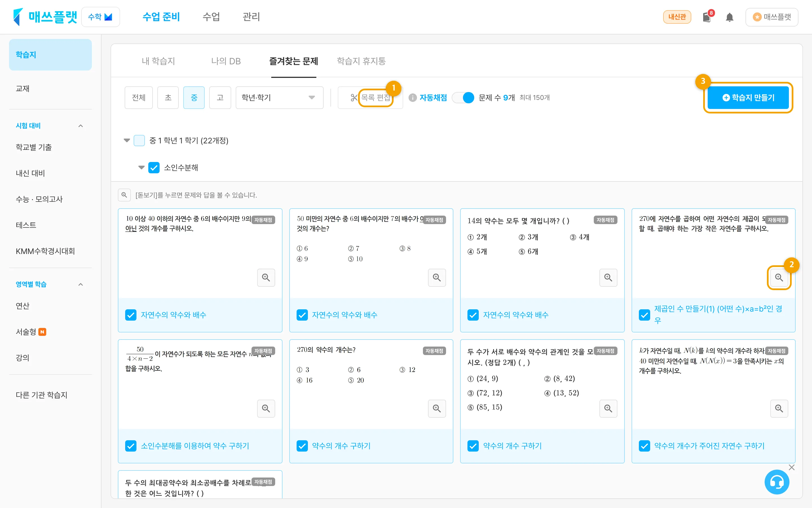Image resolution: width=812 pixels, height=508 pixels.
Task: Click the magnifier icon next to 돋보기 hint
Action: (x=124, y=195)
